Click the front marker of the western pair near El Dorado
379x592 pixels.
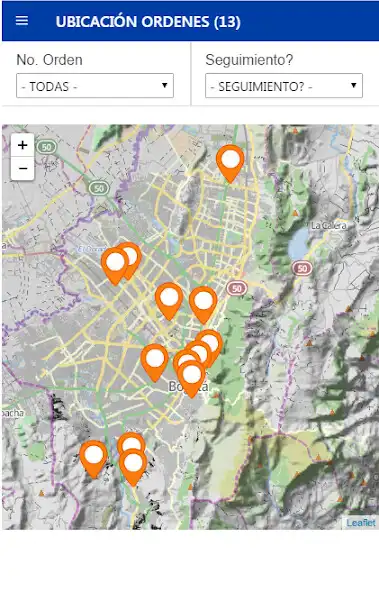(115, 266)
